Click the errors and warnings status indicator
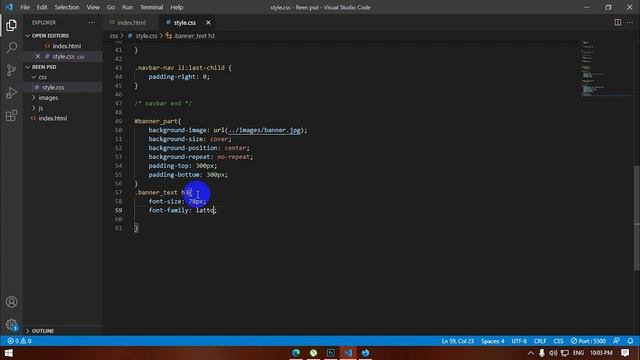640x360 pixels. coord(19,341)
